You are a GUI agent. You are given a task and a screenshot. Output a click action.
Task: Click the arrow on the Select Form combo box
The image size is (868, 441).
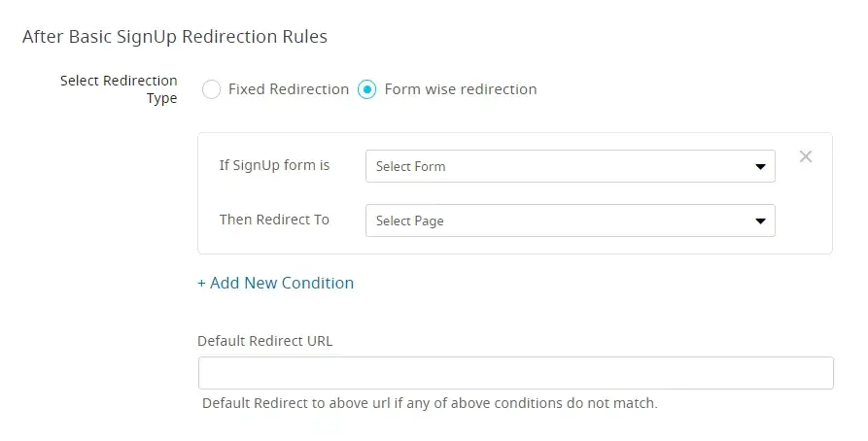click(x=760, y=167)
